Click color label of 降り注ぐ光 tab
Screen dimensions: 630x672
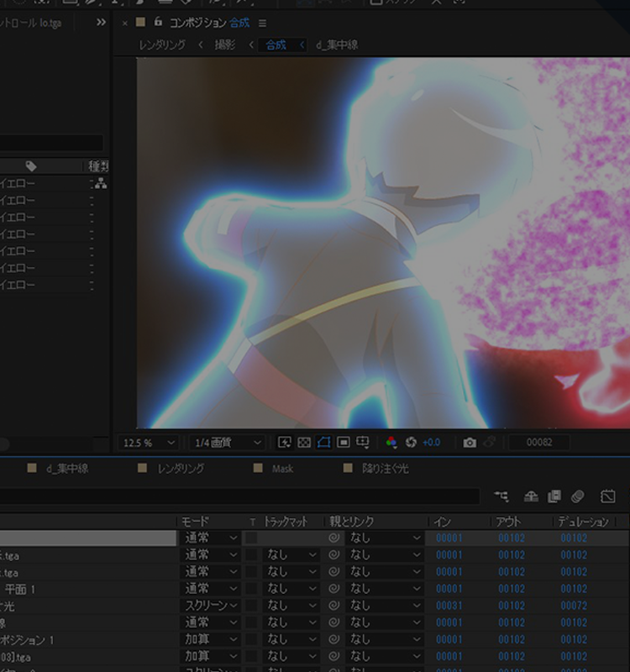(x=348, y=468)
